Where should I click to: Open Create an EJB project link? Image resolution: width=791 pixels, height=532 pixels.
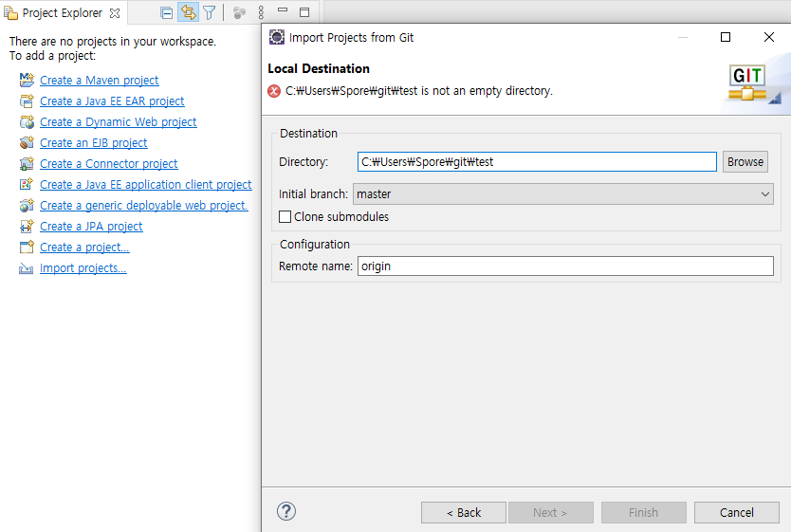click(x=93, y=143)
